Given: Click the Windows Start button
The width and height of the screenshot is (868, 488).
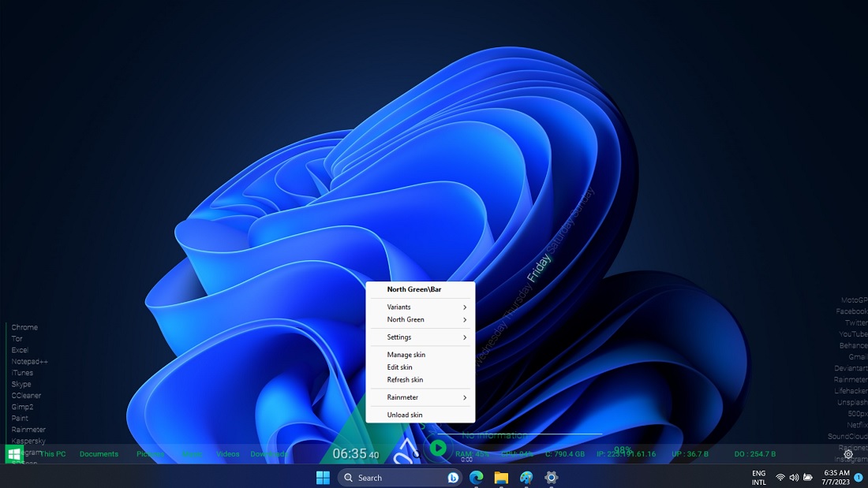Looking at the screenshot, I should 323,477.
